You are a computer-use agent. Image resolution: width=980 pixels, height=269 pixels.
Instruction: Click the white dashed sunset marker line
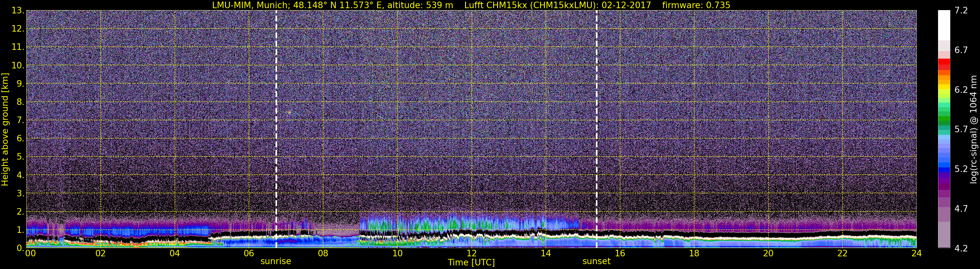(x=597, y=129)
